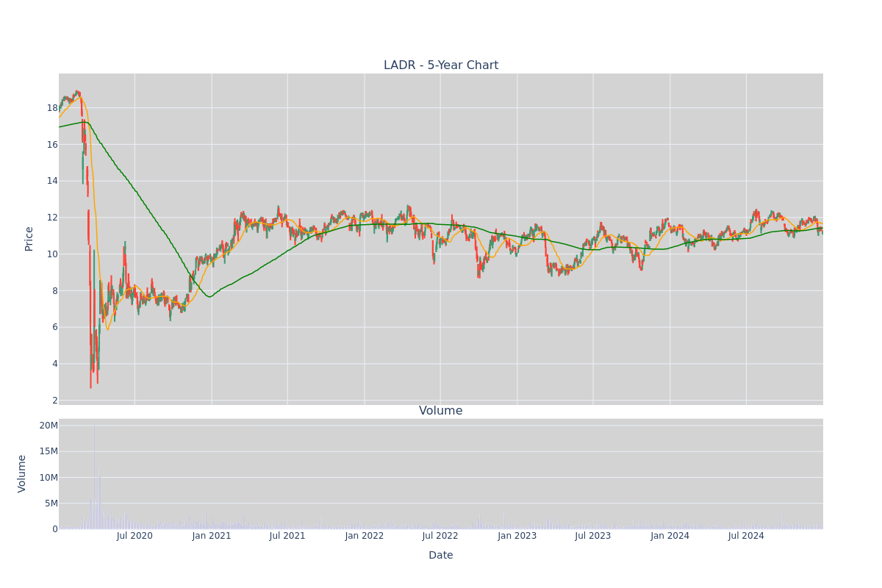Select the "Jan 2021" date tick
This screenshot has height=588, width=882.
coord(212,536)
